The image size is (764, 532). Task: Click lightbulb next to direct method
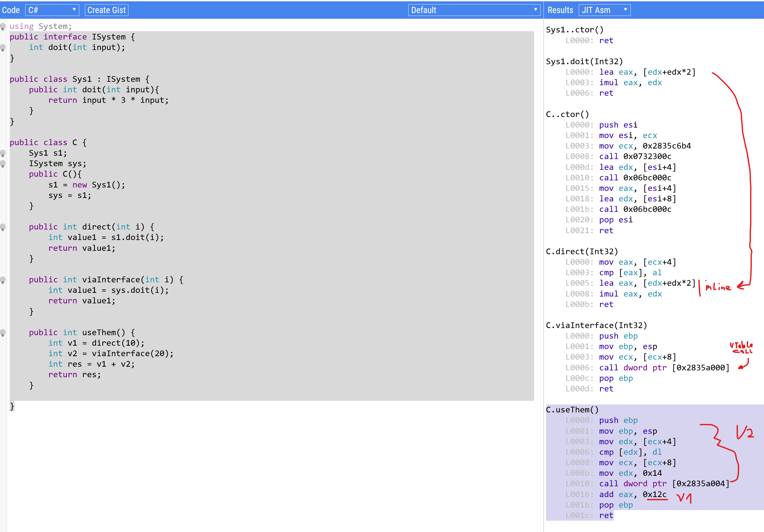pyautogui.click(x=3, y=227)
